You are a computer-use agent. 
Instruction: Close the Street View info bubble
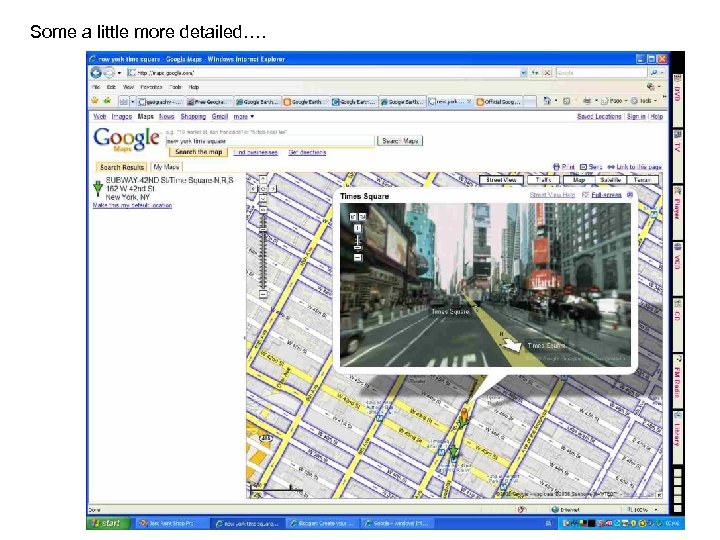click(x=630, y=195)
